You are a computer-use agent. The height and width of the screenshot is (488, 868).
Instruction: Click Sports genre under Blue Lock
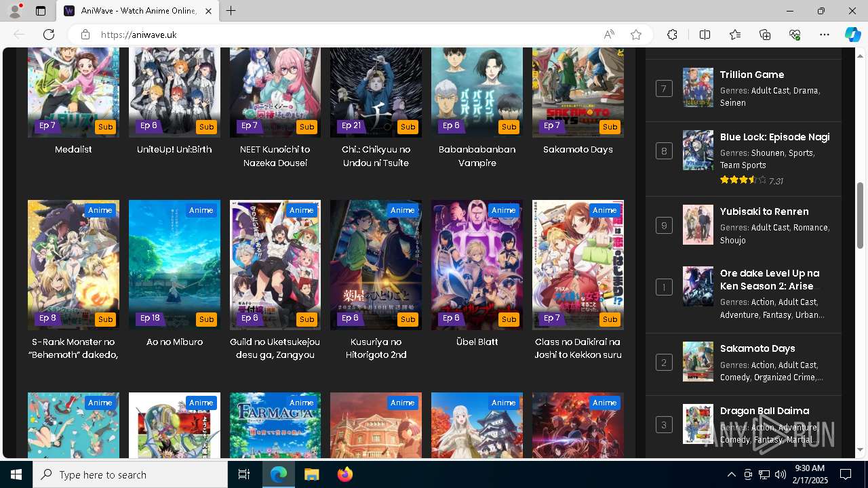[801, 153]
